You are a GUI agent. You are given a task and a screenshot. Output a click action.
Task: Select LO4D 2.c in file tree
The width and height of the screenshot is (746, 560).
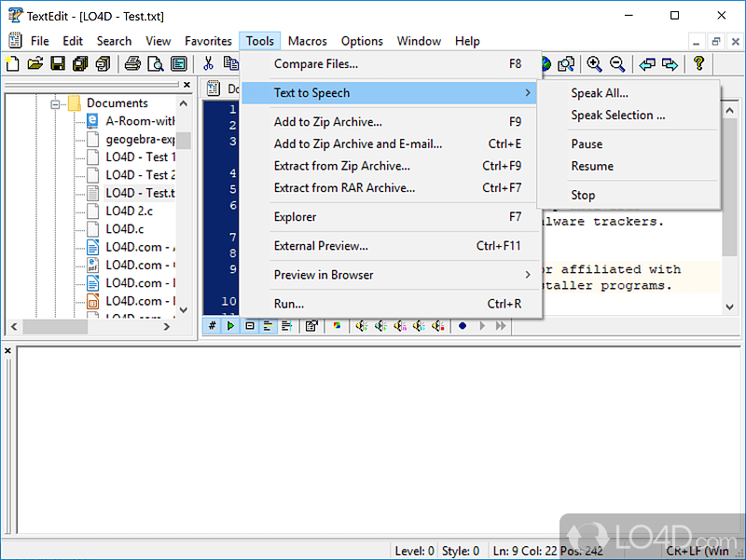[x=129, y=211]
